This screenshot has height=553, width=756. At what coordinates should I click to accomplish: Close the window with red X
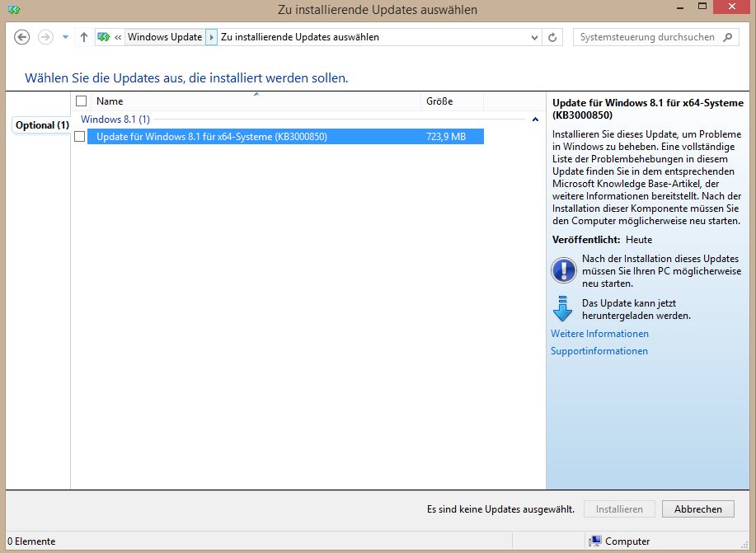732,7
